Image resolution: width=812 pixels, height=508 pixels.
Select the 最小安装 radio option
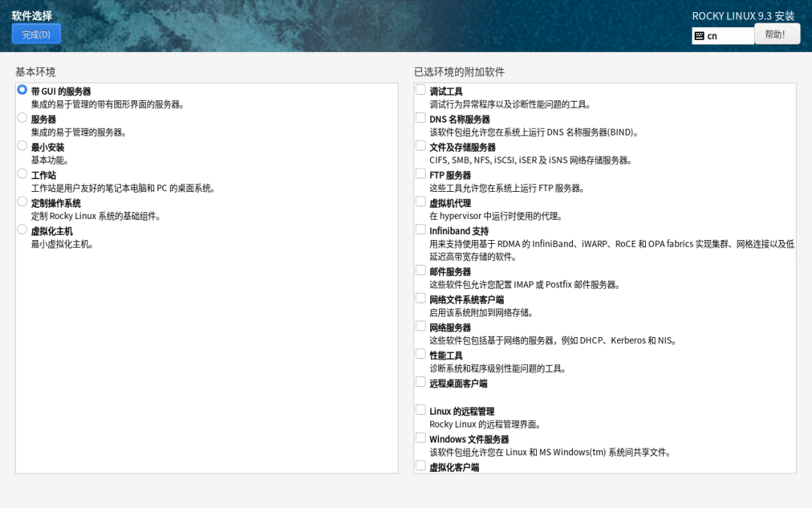[x=22, y=146]
